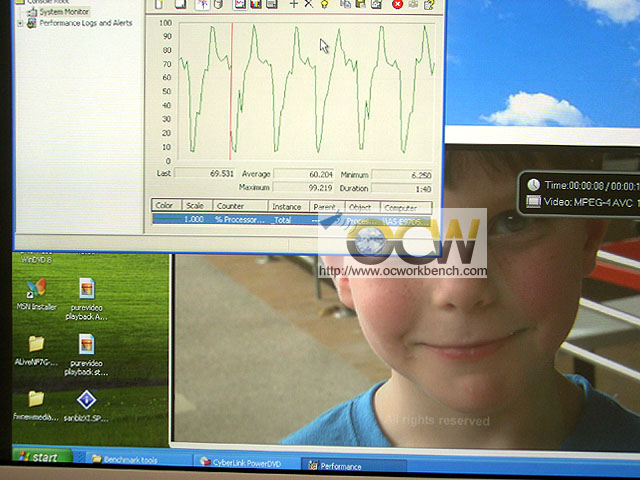Viewport: 640px width, 480px height.
Task: Click the Copy Properties toolbar icon
Action: click(x=345, y=4)
